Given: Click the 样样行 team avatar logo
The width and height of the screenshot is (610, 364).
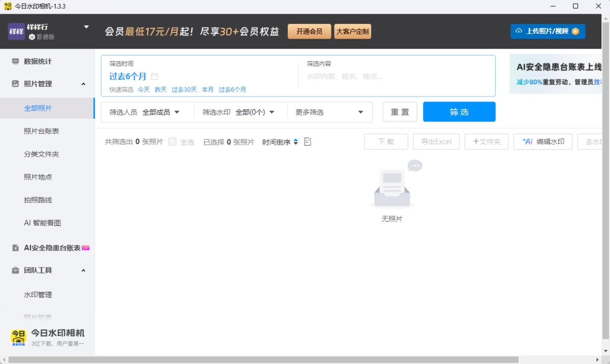Looking at the screenshot, I should [16, 31].
